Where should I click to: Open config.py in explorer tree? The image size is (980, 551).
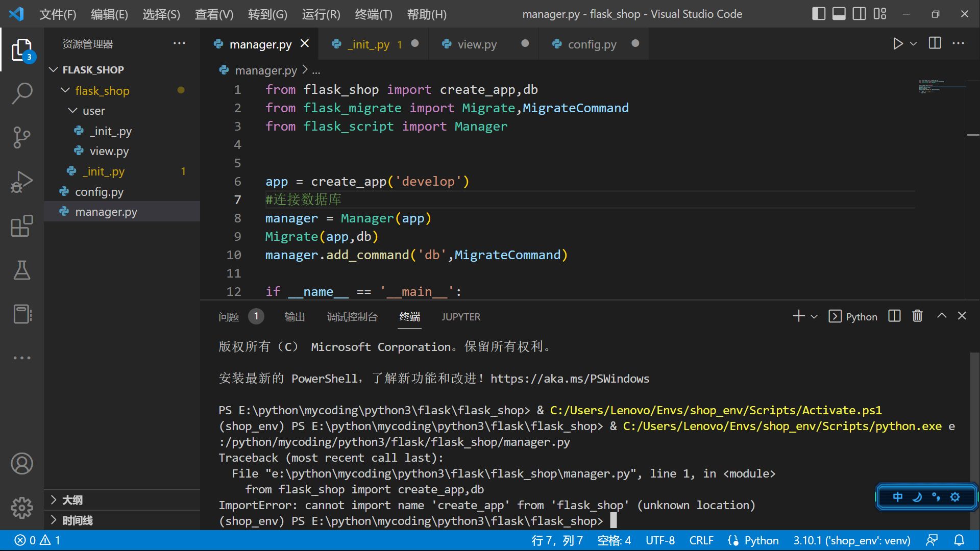pos(99,192)
